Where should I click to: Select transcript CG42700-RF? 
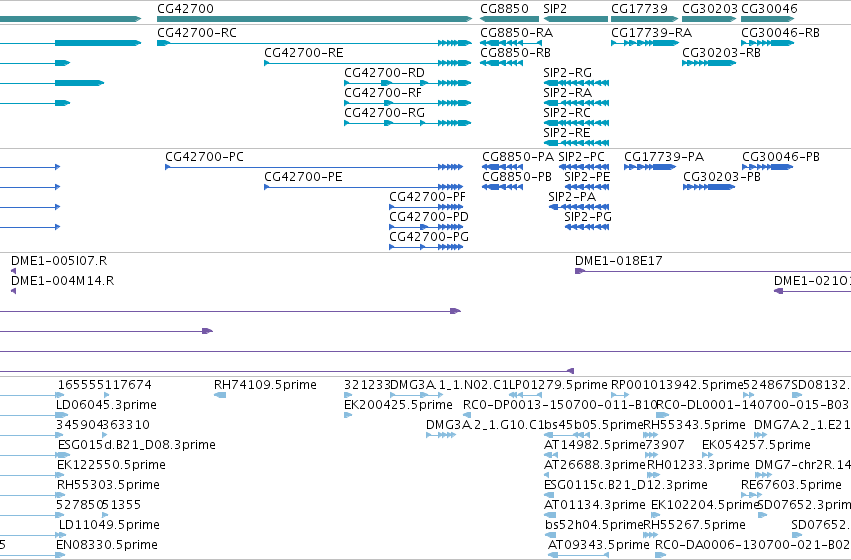(x=408, y=103)
